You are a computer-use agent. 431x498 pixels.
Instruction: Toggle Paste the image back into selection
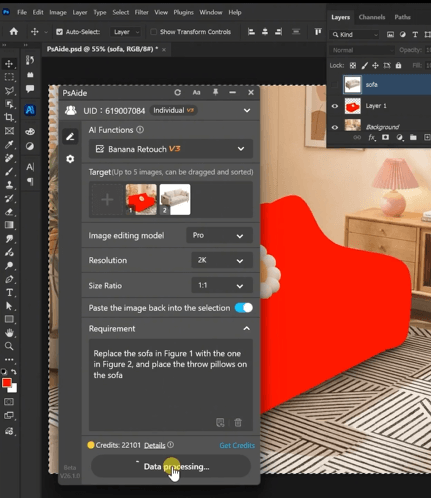pos(244,308)
